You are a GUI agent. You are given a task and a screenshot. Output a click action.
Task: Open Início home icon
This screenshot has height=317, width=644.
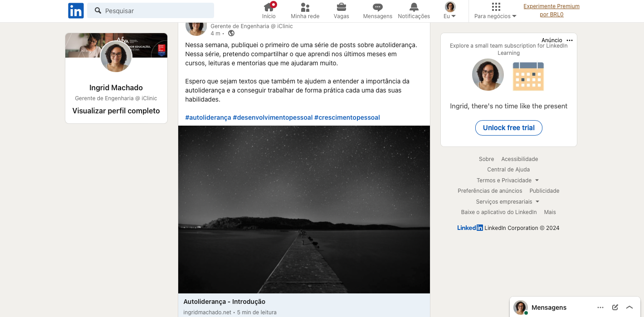tap(269, 7)
